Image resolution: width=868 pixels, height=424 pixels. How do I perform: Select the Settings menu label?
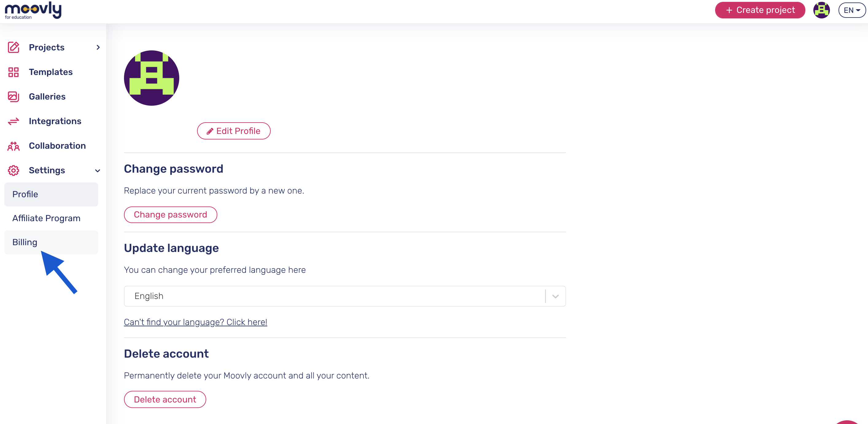tap(47, 170)
